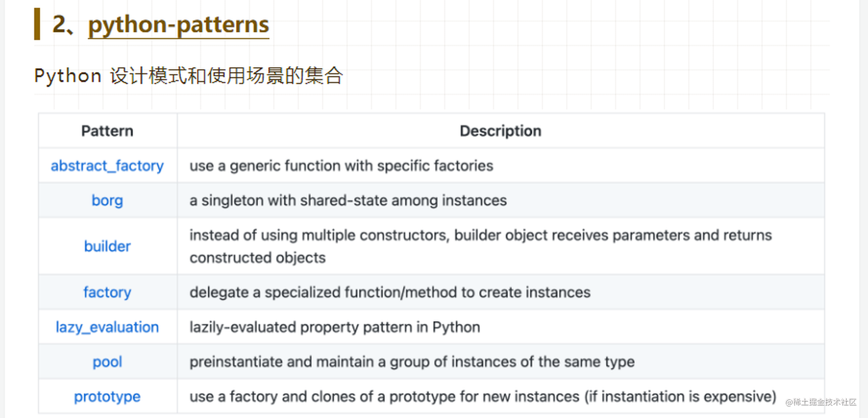The width and height of the screenshot is (868, 418).
Task: Click the pool preinstantiate description text
Action: tap(412, 362)
